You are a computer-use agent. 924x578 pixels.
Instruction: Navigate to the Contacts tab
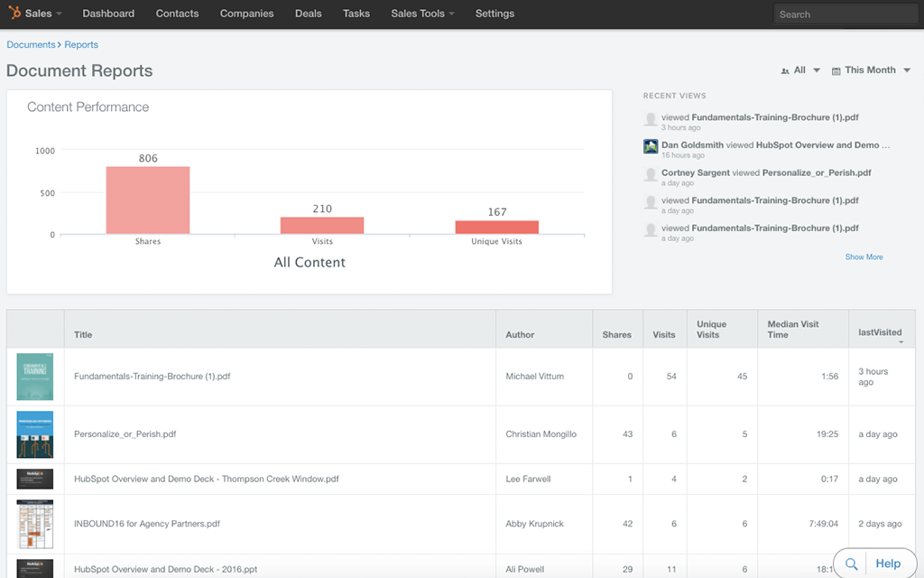pyautogui.click(x=177, y=14)
